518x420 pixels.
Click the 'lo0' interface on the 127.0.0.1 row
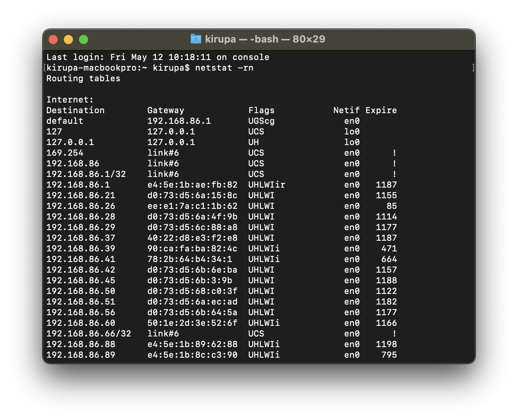click(x=352, y=142)
